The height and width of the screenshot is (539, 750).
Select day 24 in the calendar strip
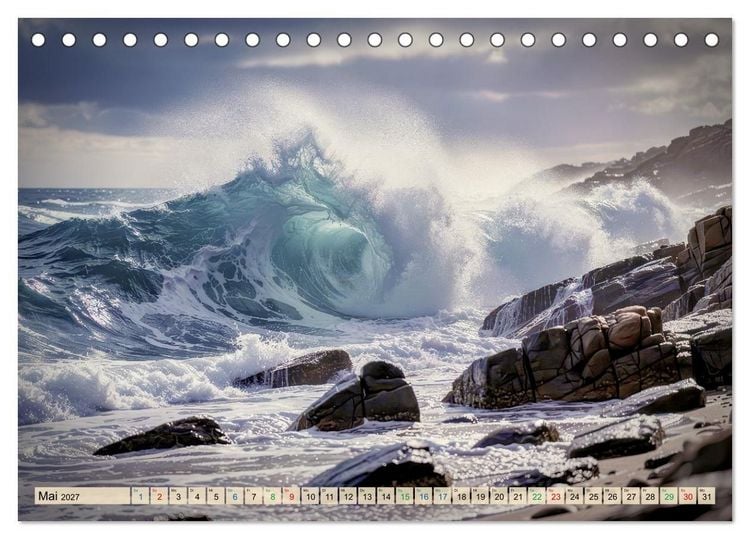[x=575, y=496]
